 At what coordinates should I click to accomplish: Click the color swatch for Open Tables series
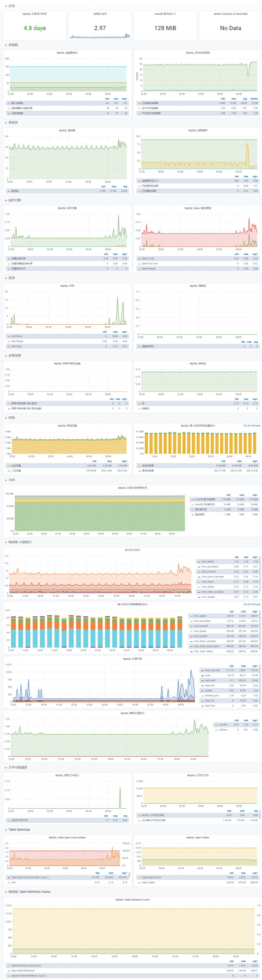pyautogui.click(x=139, y=882)
